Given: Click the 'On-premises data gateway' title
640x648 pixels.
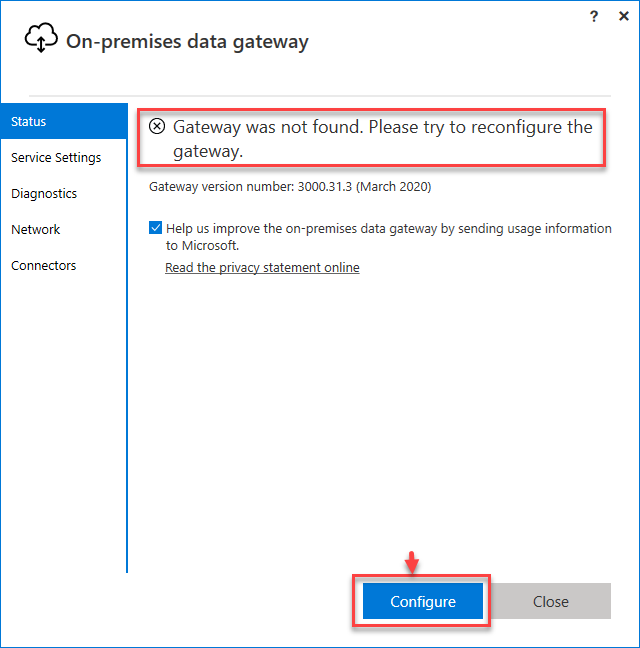Looking at the screenshot, I should pyautogui.click(x=187, y=41).
